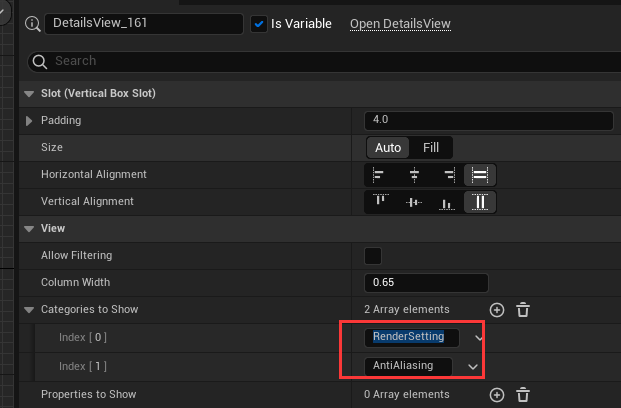The width and height of the screenshot is (621, 408).
Task: Set slot Size to Fill
Action: click(431, 148)
